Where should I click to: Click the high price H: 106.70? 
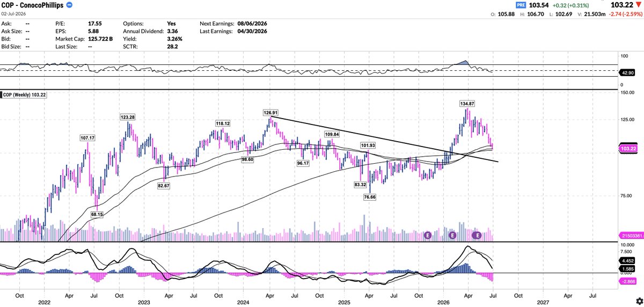pos(533,13)
